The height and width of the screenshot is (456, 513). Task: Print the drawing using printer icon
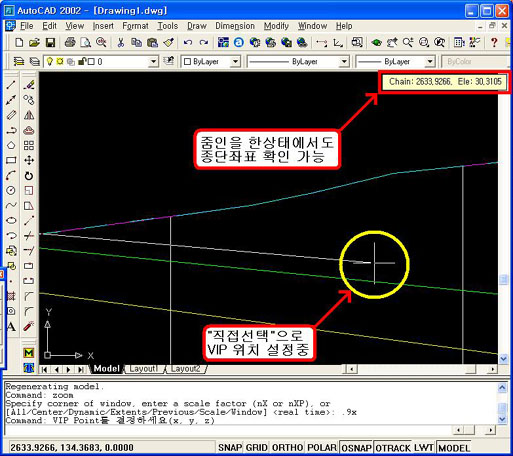pos(70,43)
